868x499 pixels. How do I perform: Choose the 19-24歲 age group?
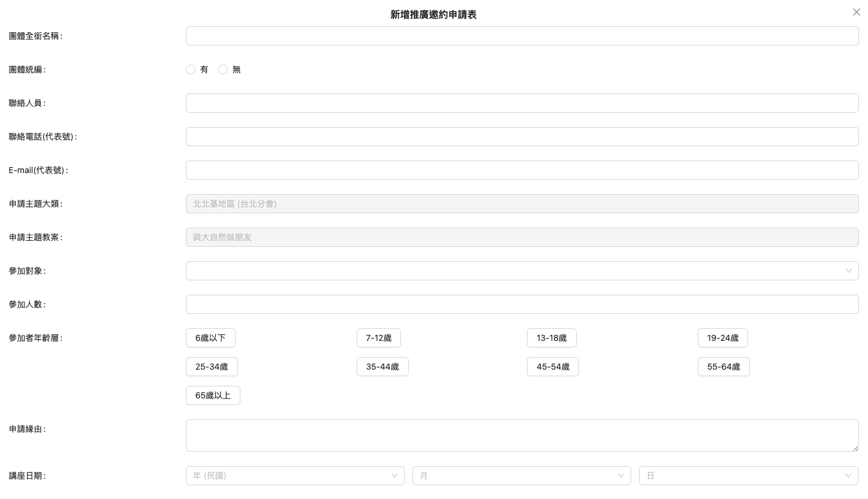(x=722, y=338)
